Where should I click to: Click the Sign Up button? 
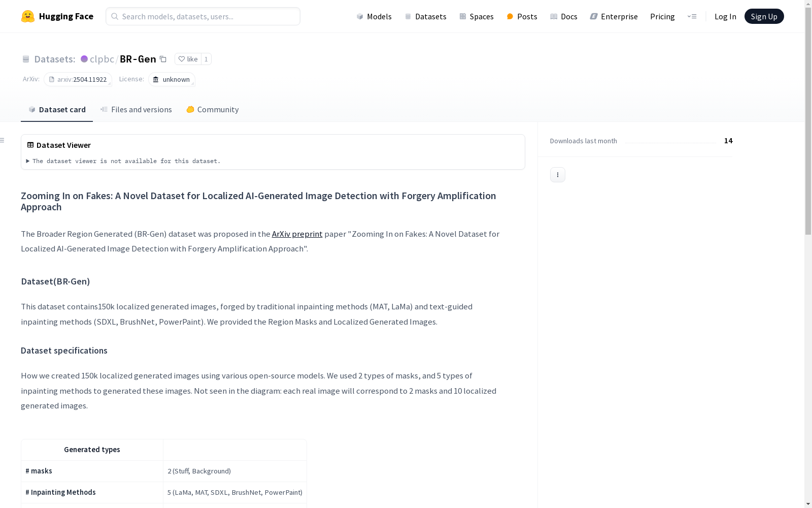[764, 16]
